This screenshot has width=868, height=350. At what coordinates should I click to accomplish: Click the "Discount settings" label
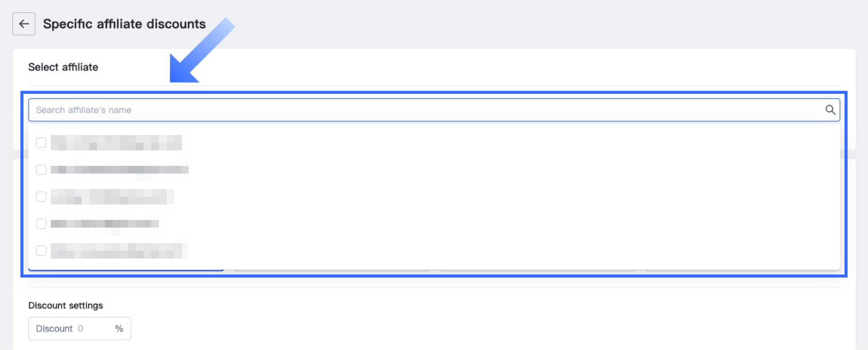point(65,306)
